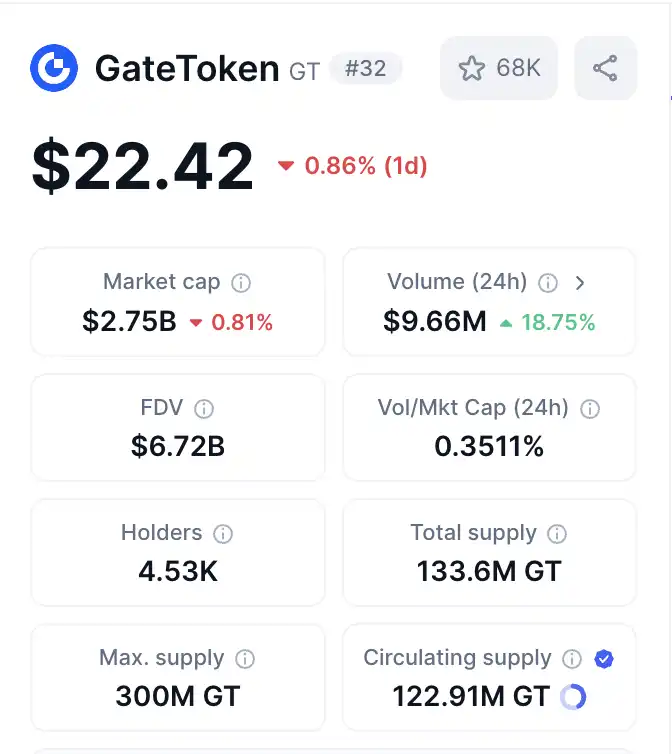This screenshot has width=672, height=754.
Task: Click the Market cap stat card value
Action: pos(129,322)
